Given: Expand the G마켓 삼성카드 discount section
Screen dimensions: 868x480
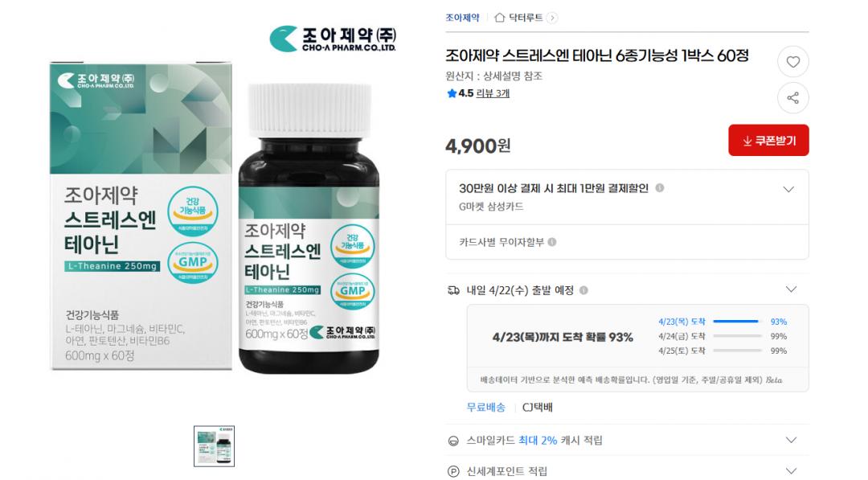Looking at the screenshot, I should pyautogui.click(x=789, y=189).
